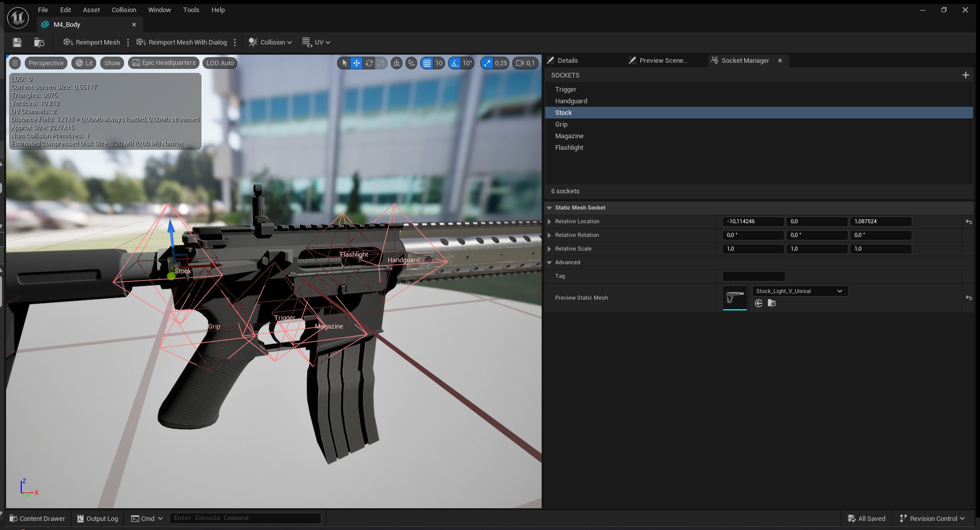980x530 pixels.
Task: Activate the rotate tool
Action: coord(369,63)
